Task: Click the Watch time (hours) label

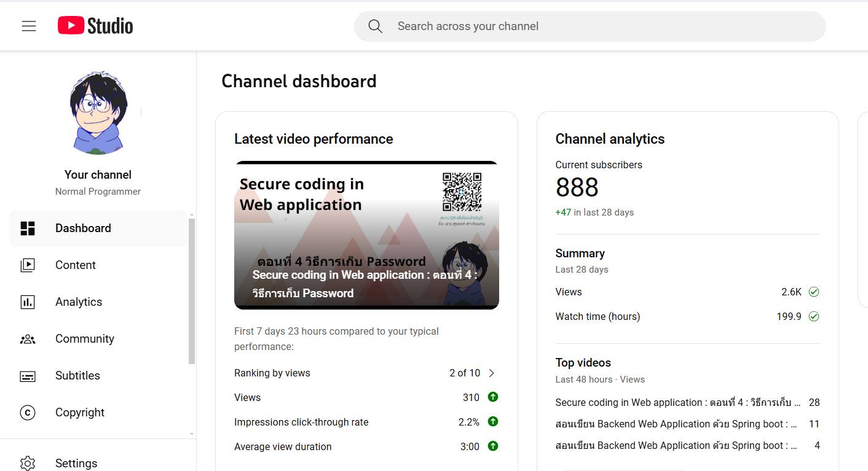Action: 598,316
